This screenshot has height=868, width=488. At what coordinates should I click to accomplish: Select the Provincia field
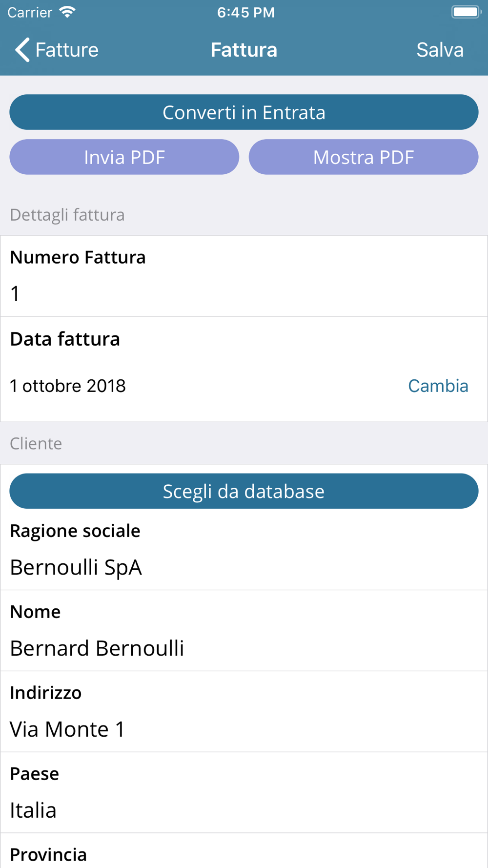pyautogui.click(x=244, y=855)
